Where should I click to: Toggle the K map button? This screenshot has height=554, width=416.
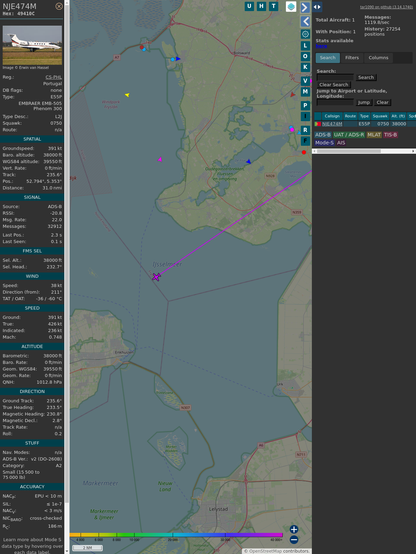coord(305,67)
